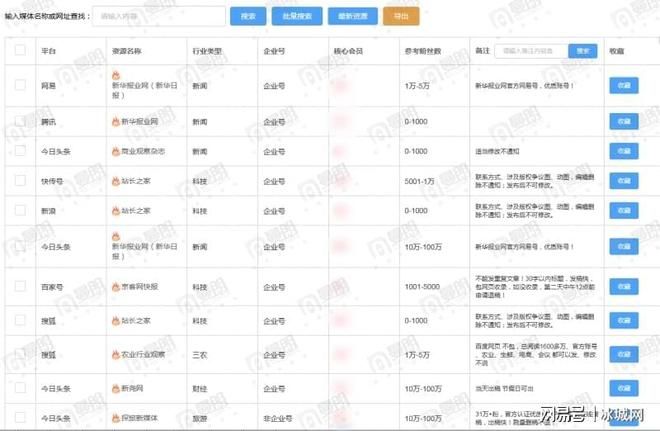Focus the media name or URL search field

click(x=159, y=16)
